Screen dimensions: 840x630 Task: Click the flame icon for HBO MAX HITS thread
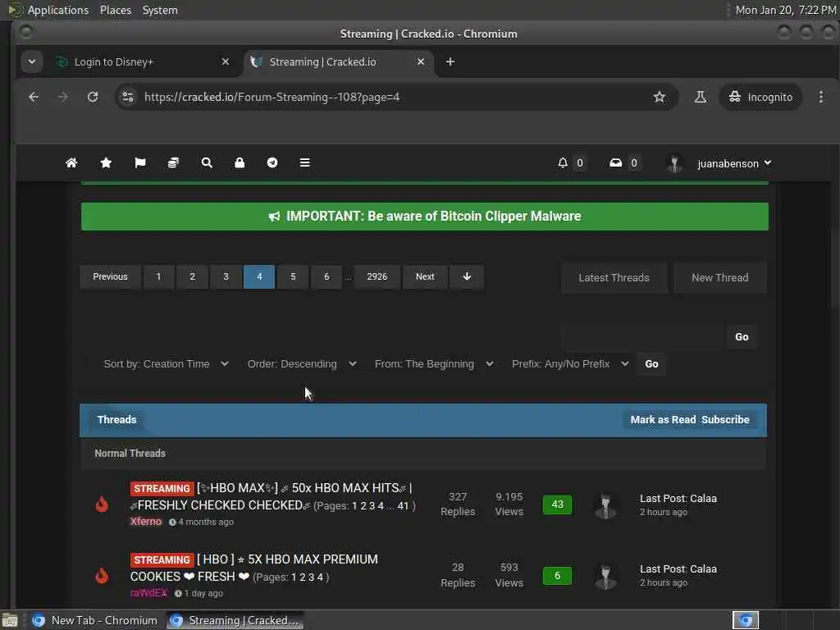[102, 504]
